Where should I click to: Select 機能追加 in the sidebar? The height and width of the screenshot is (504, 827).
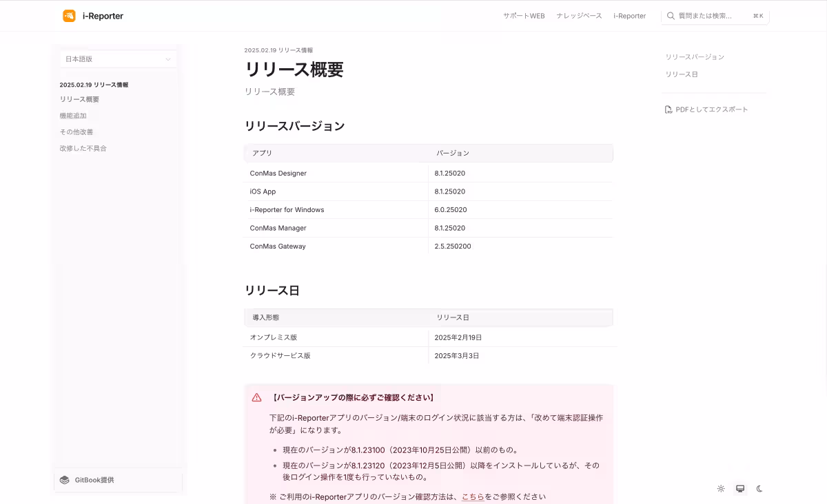[x=73, y=116]
